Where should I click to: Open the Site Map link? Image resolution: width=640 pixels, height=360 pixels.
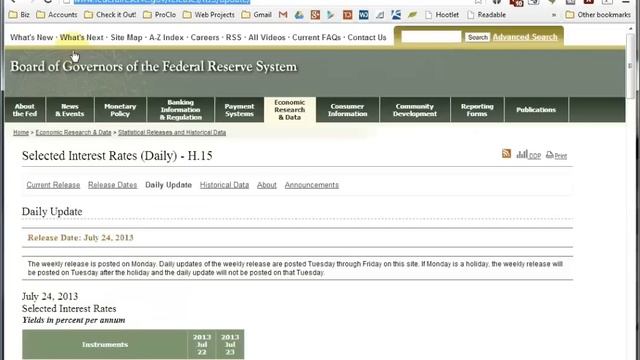[127, 38]
